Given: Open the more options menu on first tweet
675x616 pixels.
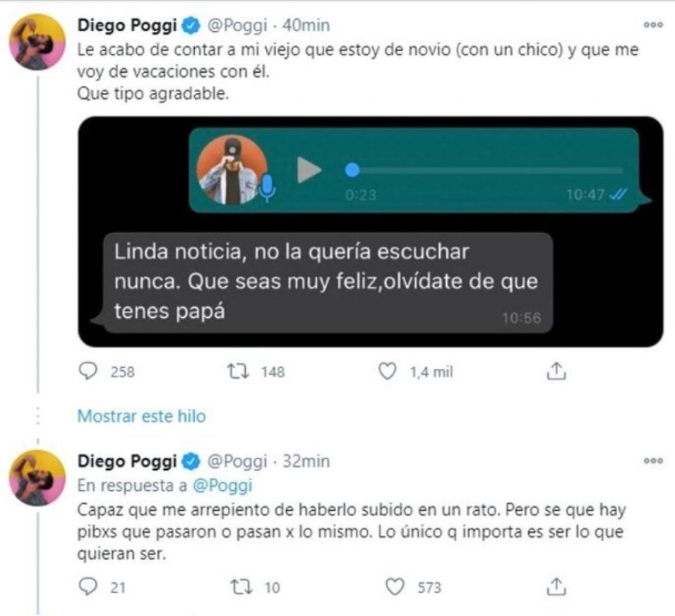Looking at the screenshot, I should pyautogui.click(x=653, y=25).
